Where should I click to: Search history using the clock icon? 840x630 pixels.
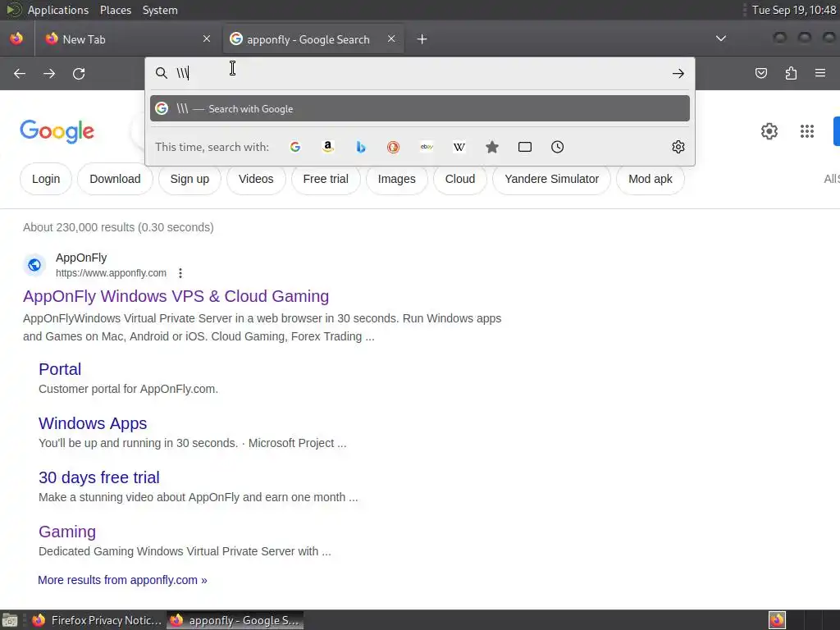point(557,147)
